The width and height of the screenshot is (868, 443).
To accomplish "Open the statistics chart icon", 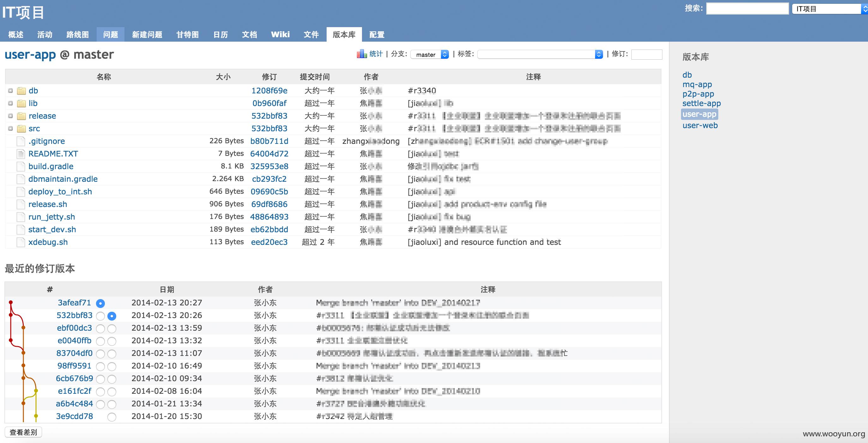I will pyautogui.click(x=362, y=54).
